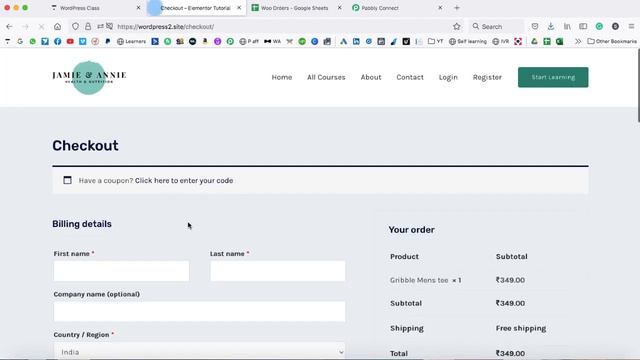
Task: Click the browser Search box
Action: [x=496, y=27]
